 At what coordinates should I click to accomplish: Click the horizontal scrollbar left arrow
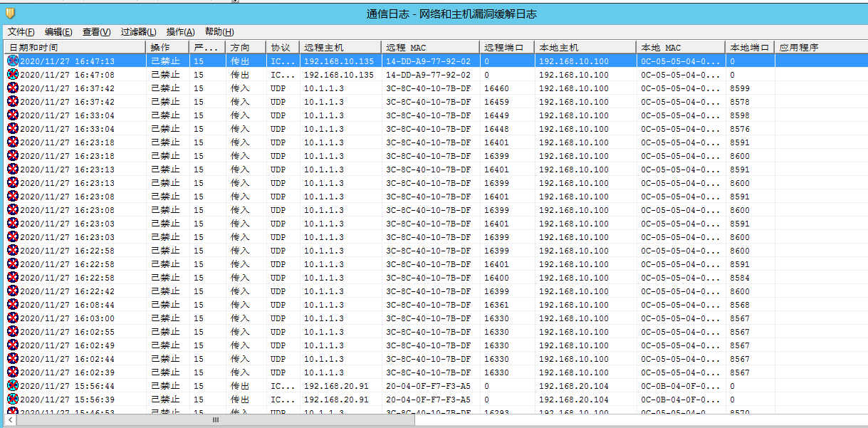point(11,420)
